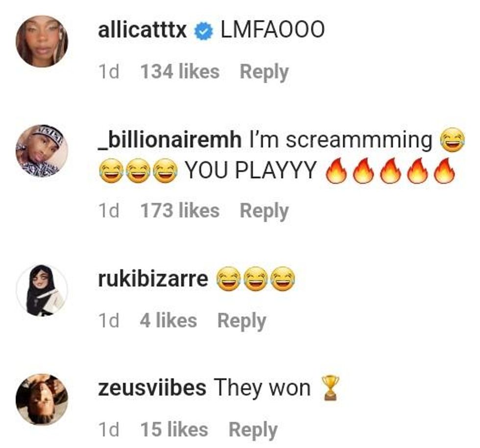Reply to zeusviibes' "They won" comment

click(x=253, y=430)
